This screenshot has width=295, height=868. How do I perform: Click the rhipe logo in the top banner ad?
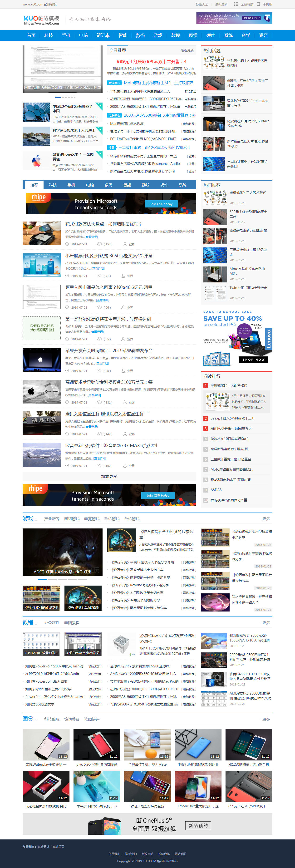(x=38, y=197)
